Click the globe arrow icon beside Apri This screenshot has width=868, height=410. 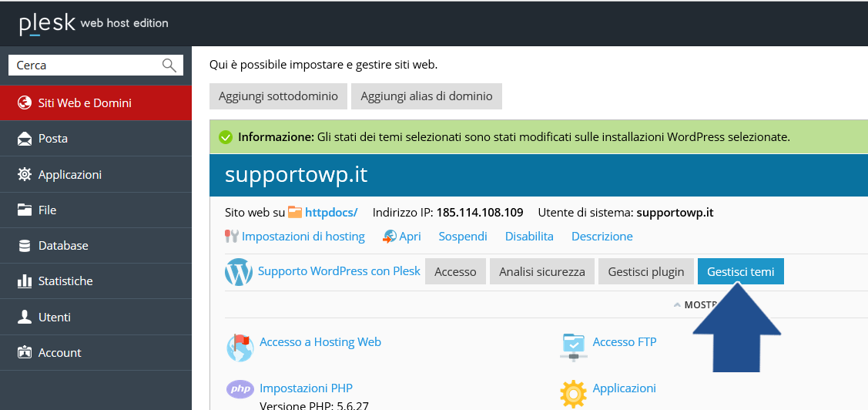point(389,237)
